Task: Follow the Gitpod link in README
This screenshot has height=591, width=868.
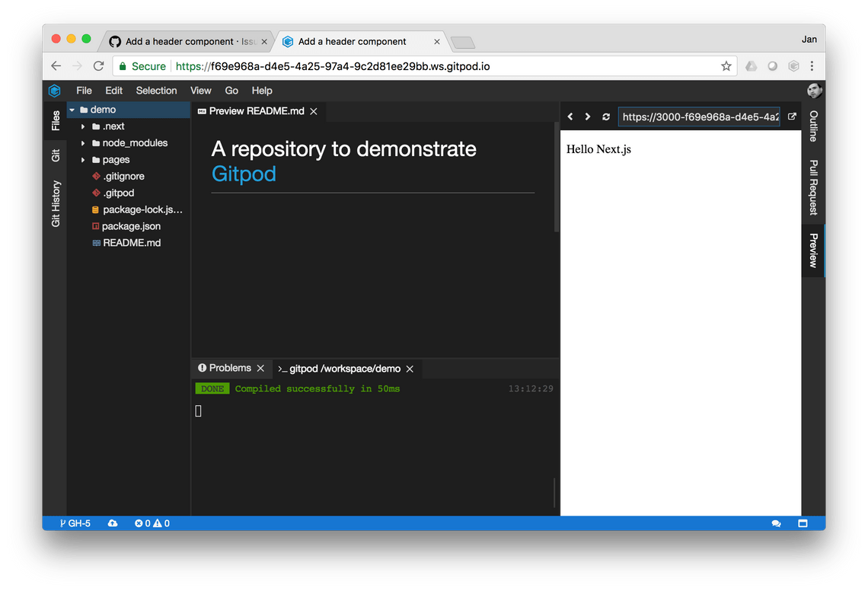Action: (244, 174)
